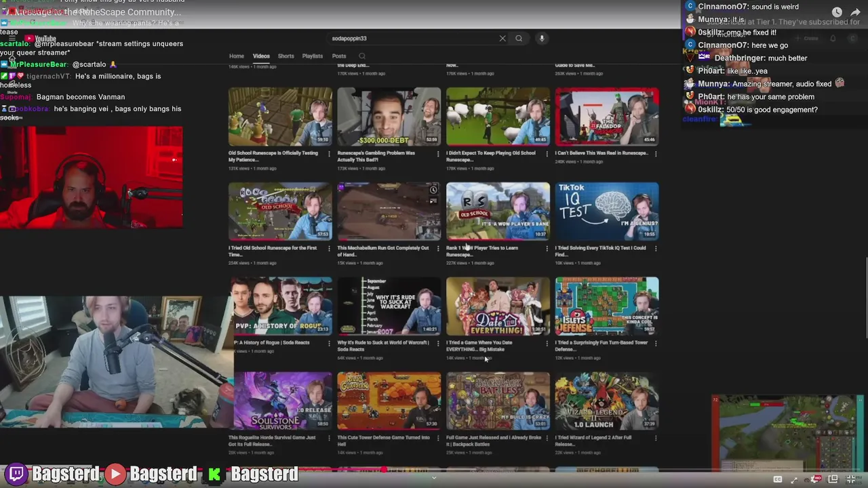Open more options for Rank 1 WoW Player video
The height and width of the screenshot is (488, 868).
click(x=547, y=249)
